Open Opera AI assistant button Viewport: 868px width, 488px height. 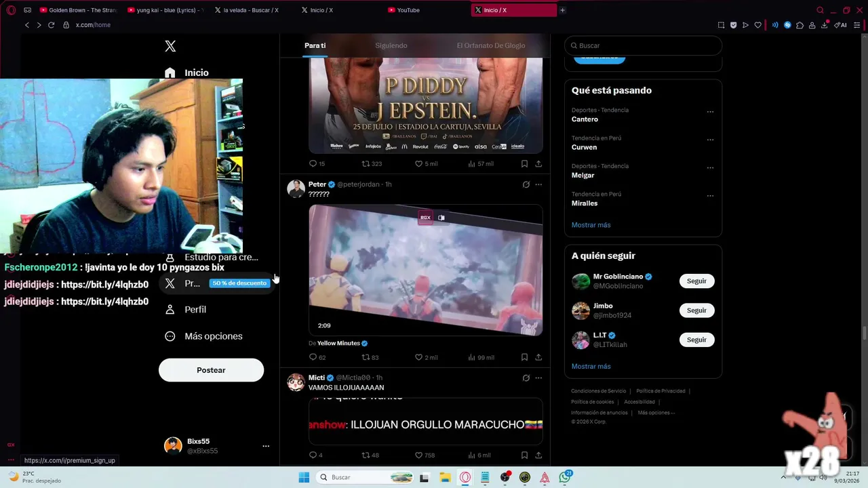(840, 25)
